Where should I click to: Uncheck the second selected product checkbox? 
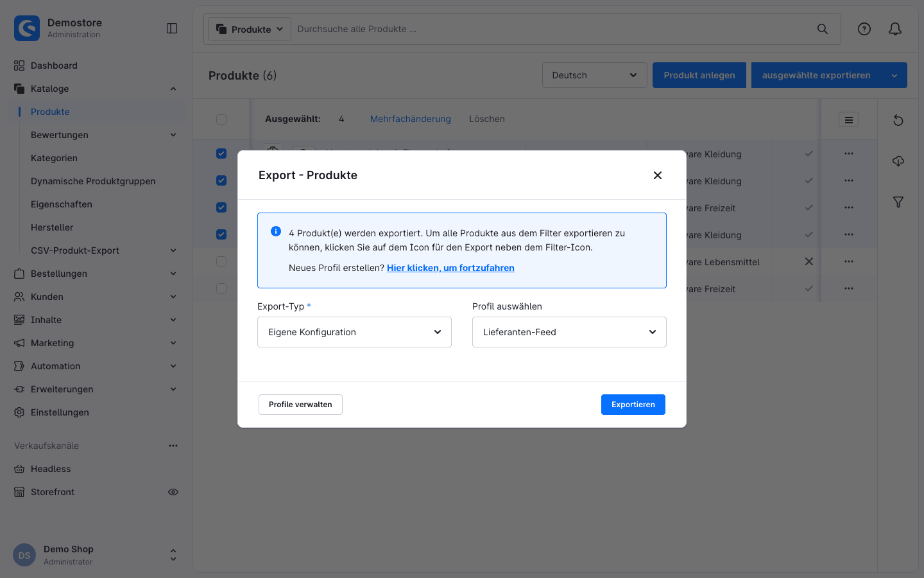(x=221, y=180)
